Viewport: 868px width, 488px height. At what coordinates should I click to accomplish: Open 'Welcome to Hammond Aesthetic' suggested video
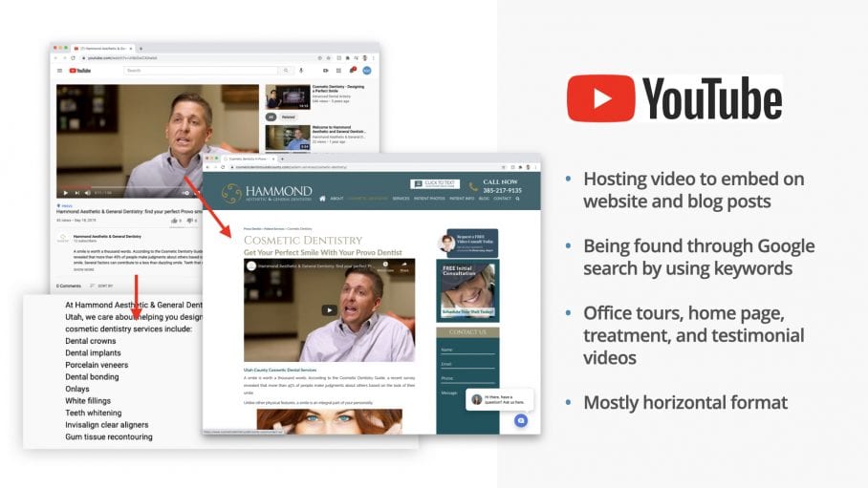point(288,138)
